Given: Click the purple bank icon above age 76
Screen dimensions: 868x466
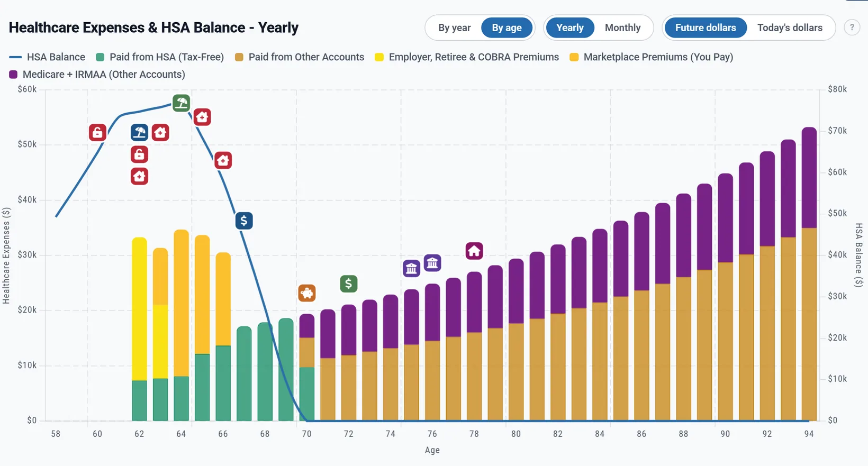Looking at the screenshot, I should 432,263.
